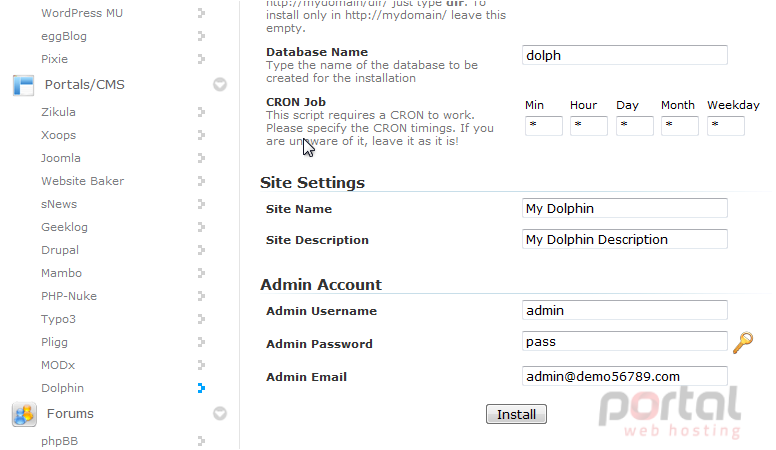
Task: Click the Install button
Action: tap(516, 414)
